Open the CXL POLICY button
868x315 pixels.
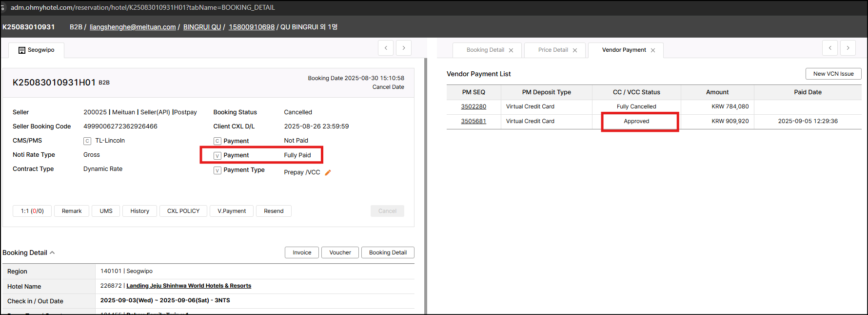tap(183, 211)
